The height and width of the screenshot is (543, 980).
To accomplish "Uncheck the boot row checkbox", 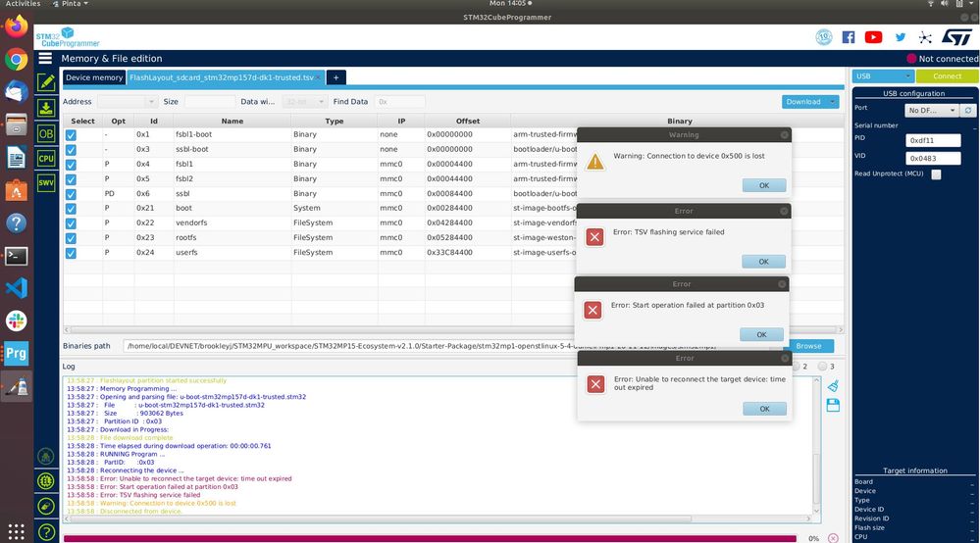I will click(x=71, y=209).
